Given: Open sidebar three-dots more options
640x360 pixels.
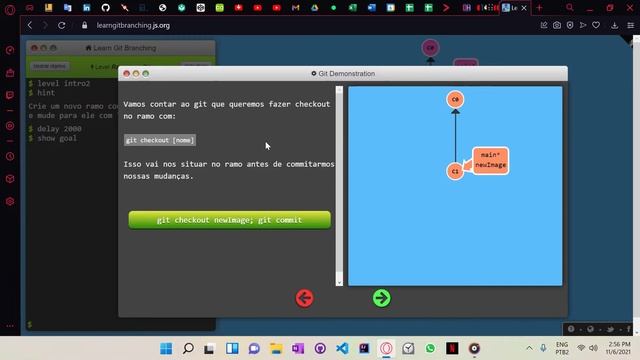Looking at the screenshot, I should pyautogui.click(x=10, y=326).
